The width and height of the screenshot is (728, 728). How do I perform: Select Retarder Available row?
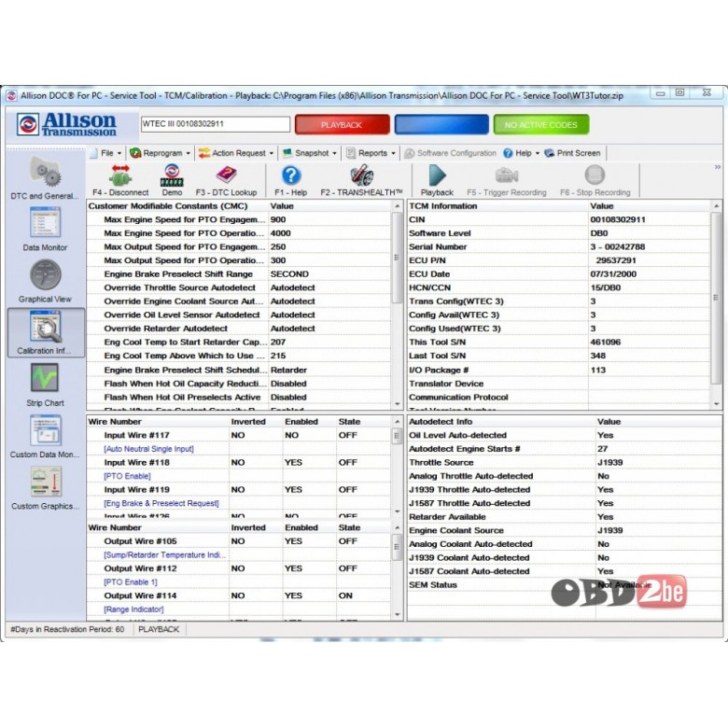(564, 517)
